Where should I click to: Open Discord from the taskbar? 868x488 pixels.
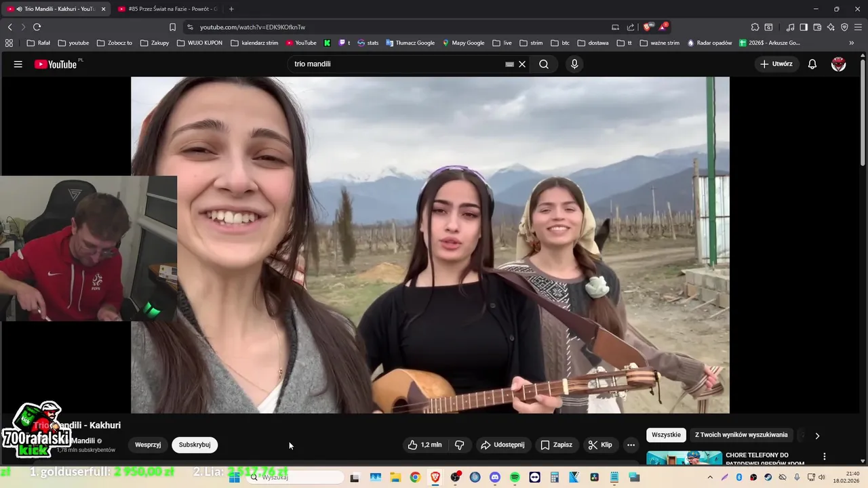[494, 477]
